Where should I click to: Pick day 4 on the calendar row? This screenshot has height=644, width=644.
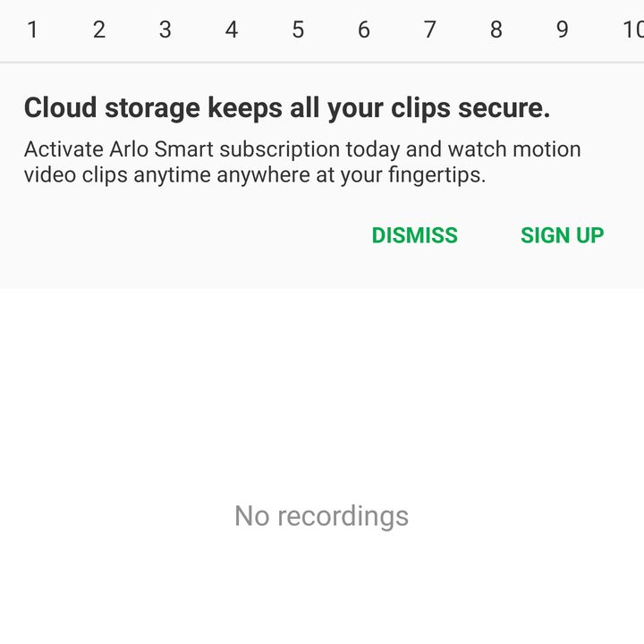pyautogui.click(x=232, y=30)
